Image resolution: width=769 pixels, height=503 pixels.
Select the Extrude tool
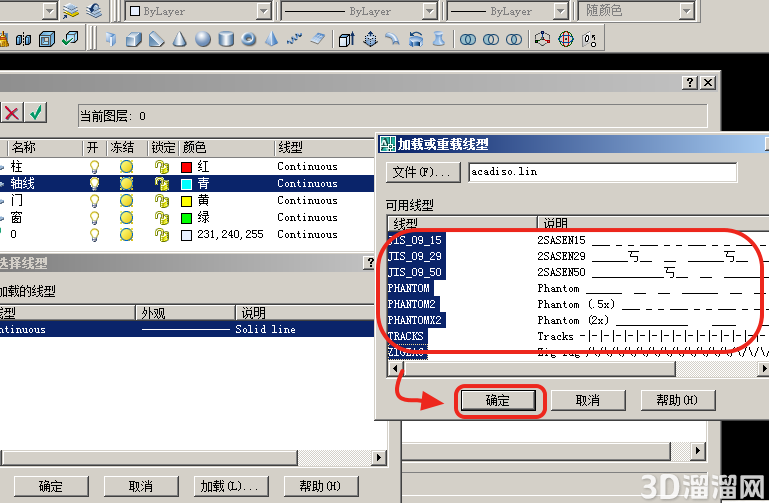pos(347,39)
